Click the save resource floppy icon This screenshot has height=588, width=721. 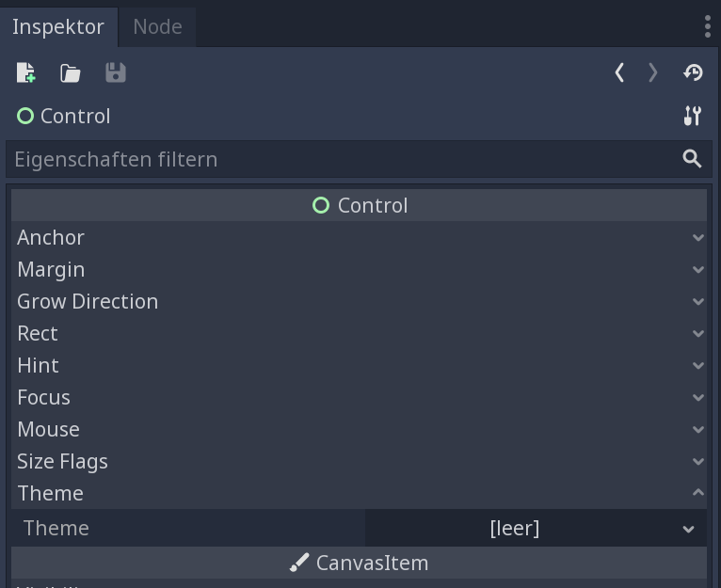pos(116,72)
